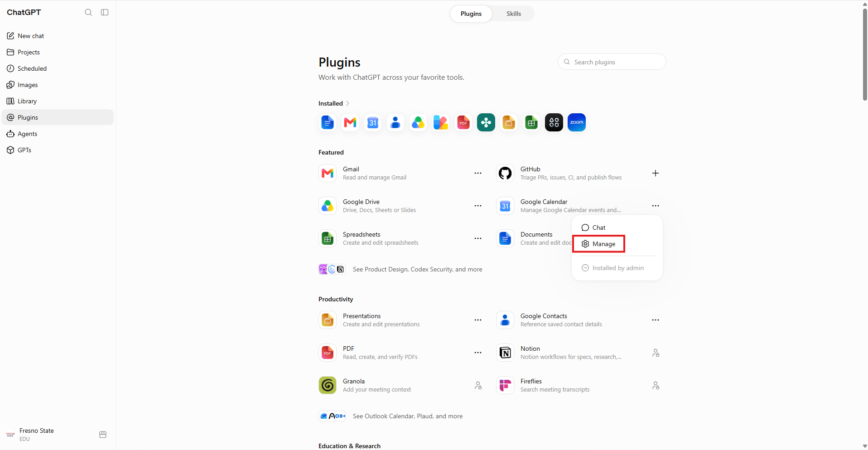
Task: Click the vertical page scrollbar thumb
Action: click(865, 54)
